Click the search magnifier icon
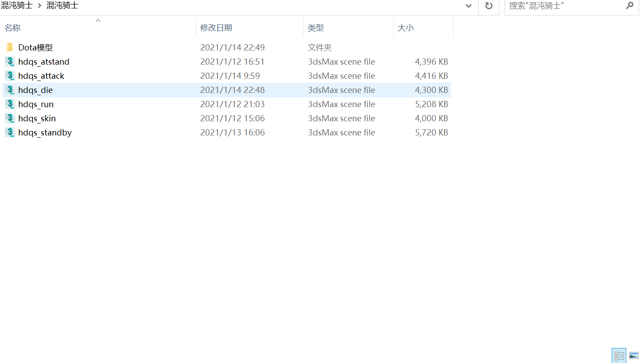 point(629,6)
